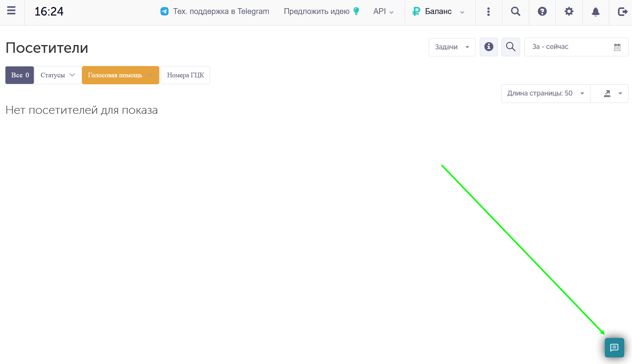Click the top bar search magnifier icon
The width and height of the screenshot is (632, 364).
coord(515,12)
